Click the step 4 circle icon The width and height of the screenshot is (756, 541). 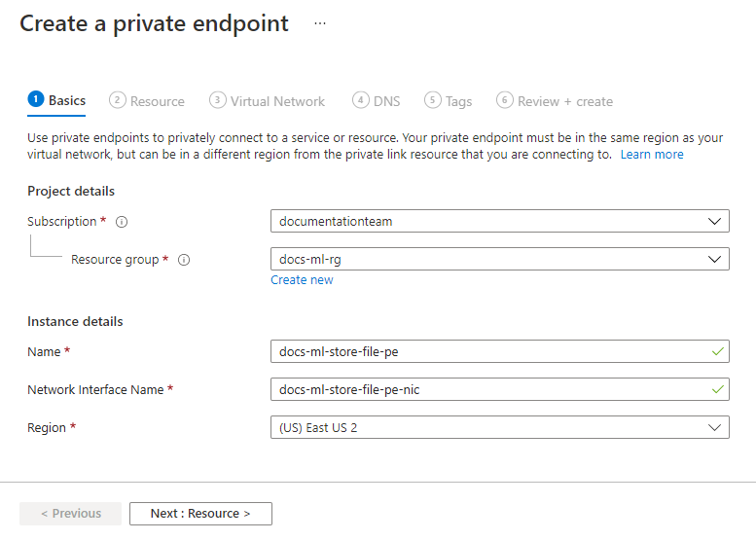(x=361, y=100)
